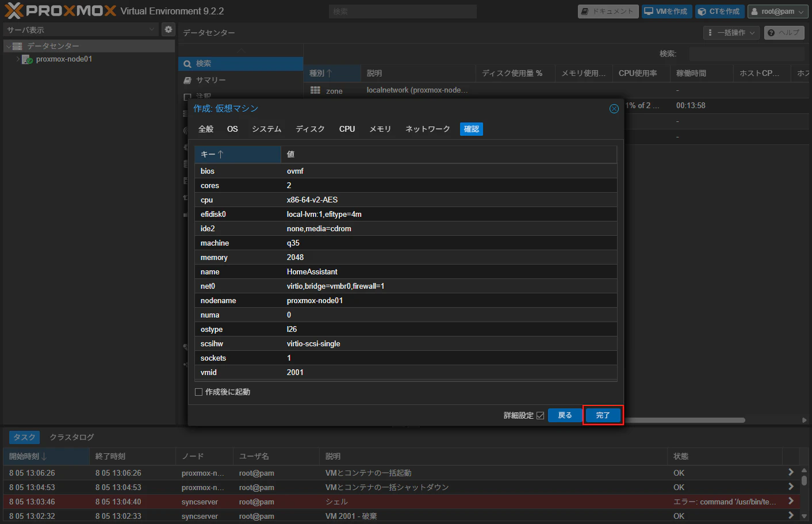Sort by CPU usage column header
The width and height of the screenshot is (812, 524).
pyautogui.click(x=641, y=73)
